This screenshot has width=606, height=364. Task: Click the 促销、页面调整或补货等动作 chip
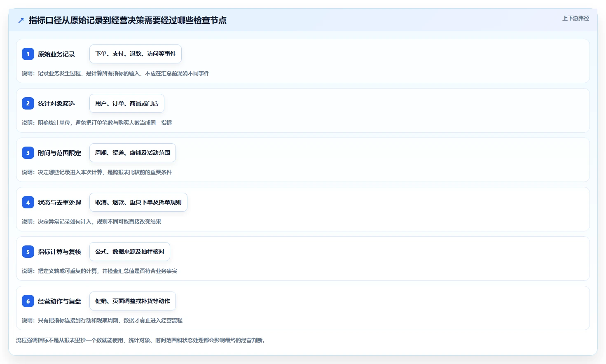(x=133, y=301)
